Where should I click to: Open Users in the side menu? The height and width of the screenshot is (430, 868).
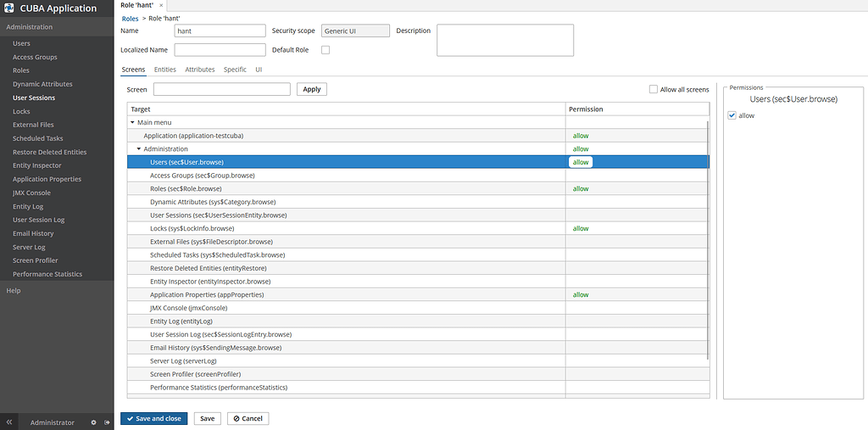click(21, 43)
